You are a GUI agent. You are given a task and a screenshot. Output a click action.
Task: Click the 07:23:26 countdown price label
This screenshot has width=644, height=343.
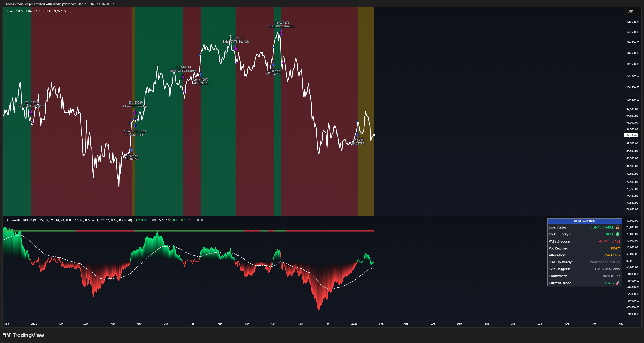(x=631, y=135)
